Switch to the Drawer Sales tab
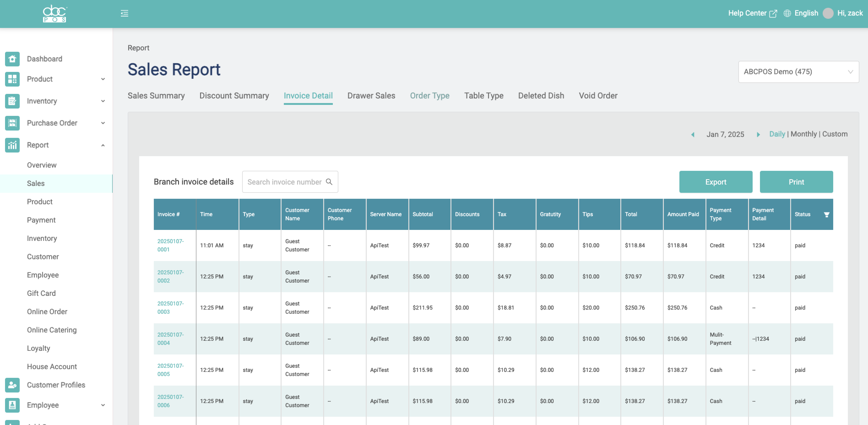The width and height of the screenshot is (868, 425). tap(371, 96)
